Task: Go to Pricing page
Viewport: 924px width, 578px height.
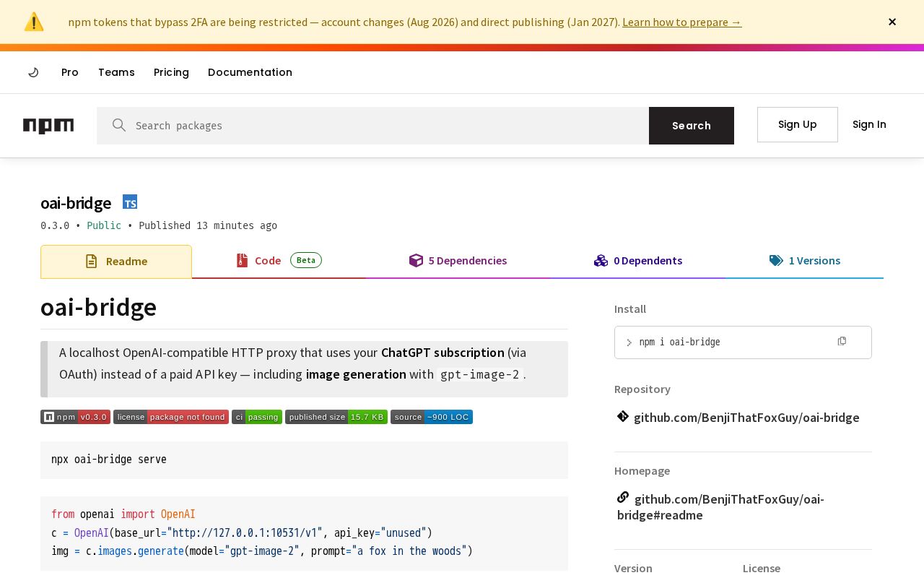Action: [x=171, y=72]
